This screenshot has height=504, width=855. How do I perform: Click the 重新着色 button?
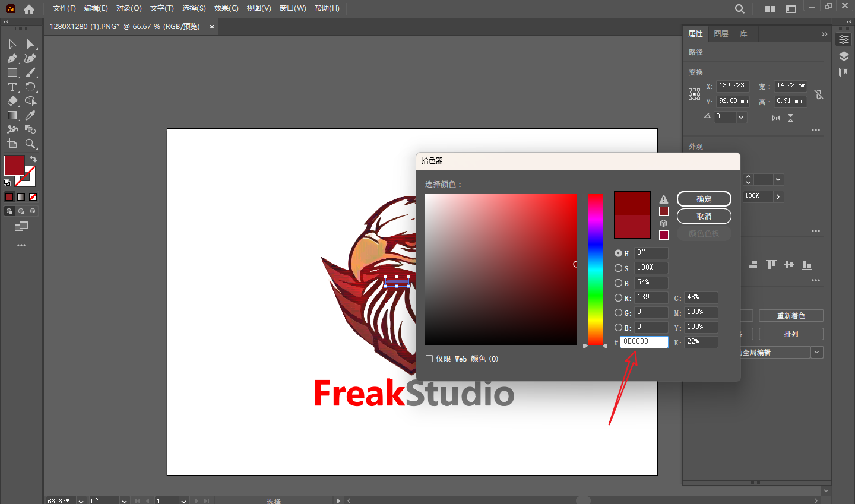click(791, 316)
